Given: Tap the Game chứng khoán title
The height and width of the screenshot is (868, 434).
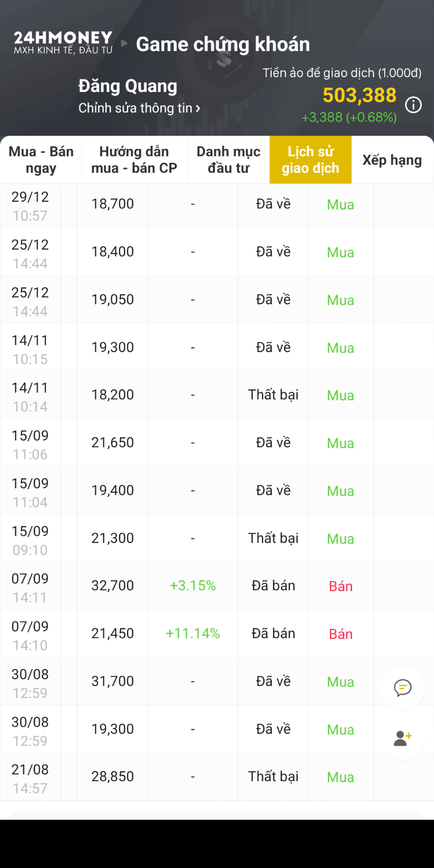Looking at the screenshot, I should click(x=223, y=44).
